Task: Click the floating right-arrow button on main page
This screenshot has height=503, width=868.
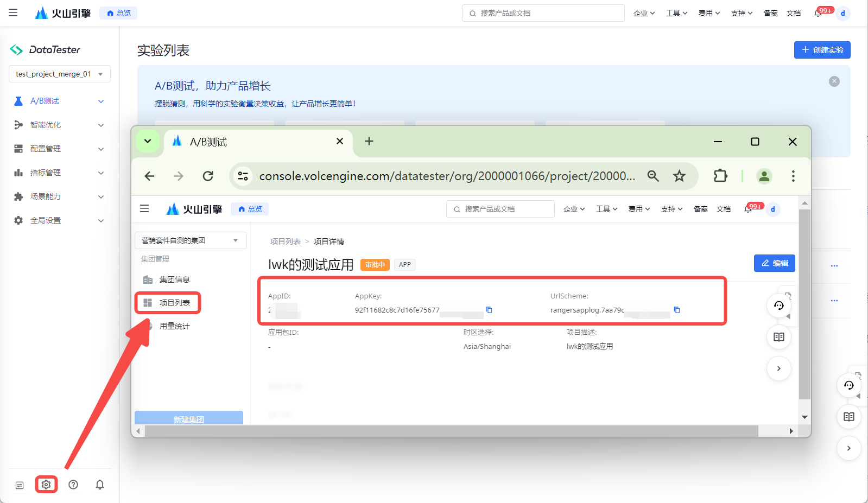Action: (849, 448)
